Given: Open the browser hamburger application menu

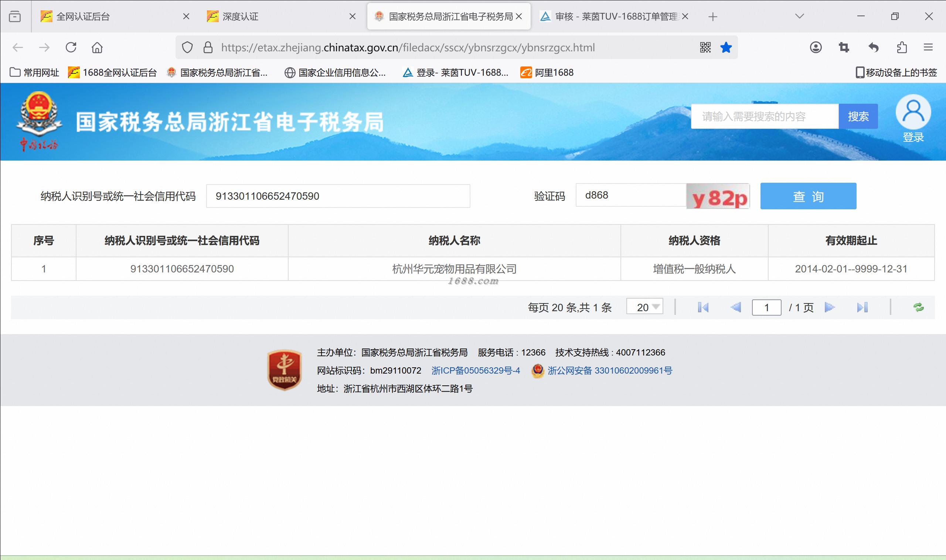Looking at the screenshot, I should click(928, 48).
